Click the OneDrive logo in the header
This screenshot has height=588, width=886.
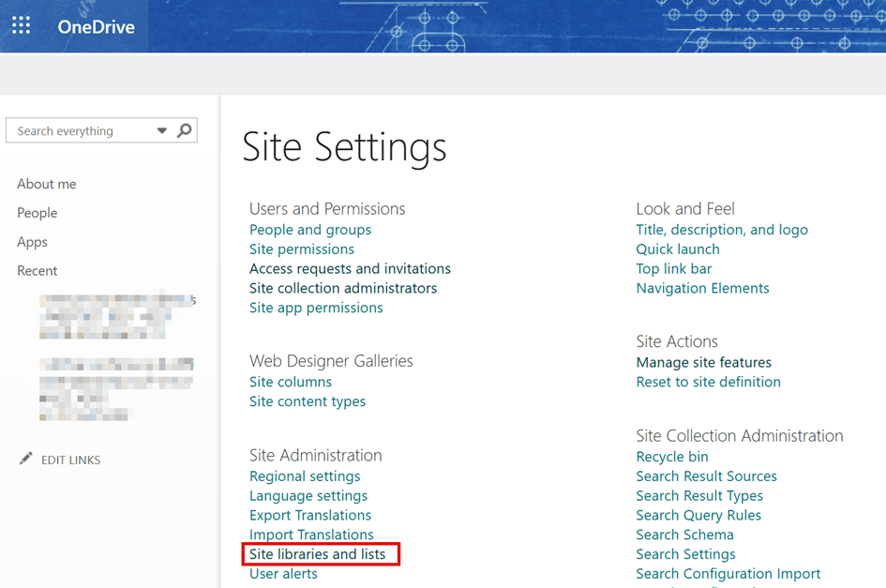click(96, 26)
